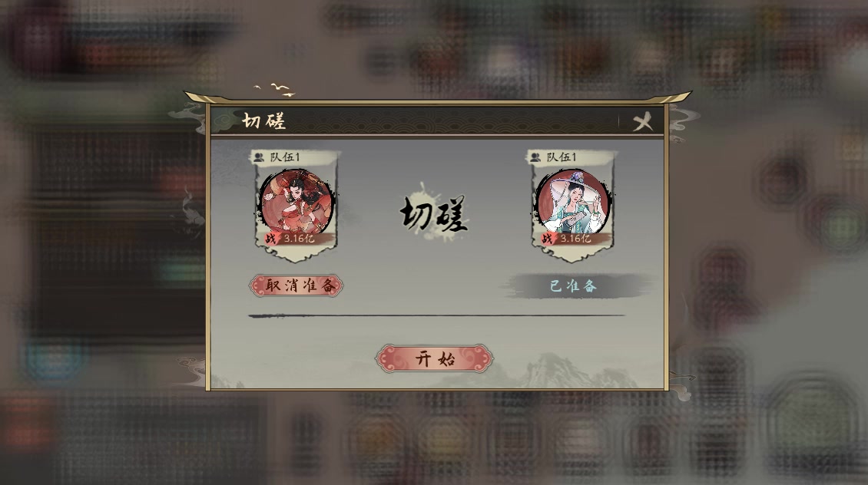Close the 切磋 dialog with the X
Image resolution: width=868 pixels, height=485 pixels.
(x=643, y=122)
